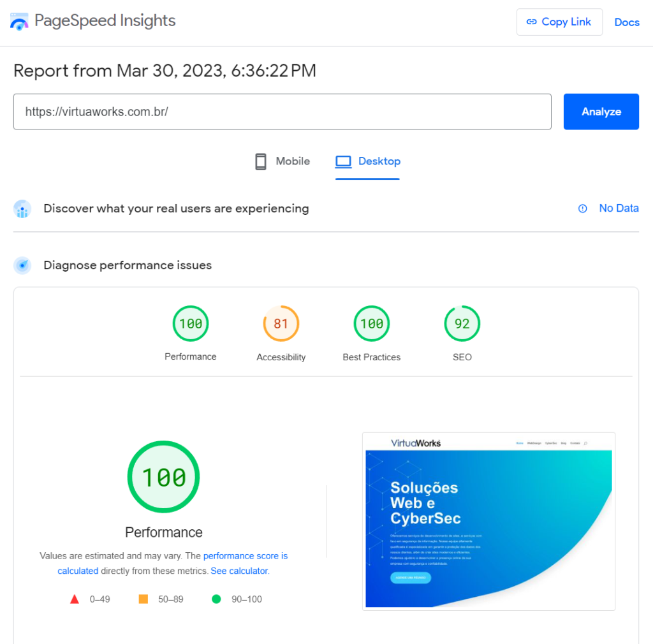The width and height of the screenshot is (653, 644).
Task: Click the green circle 90–100 legend icon
Action: coord(216,599)
